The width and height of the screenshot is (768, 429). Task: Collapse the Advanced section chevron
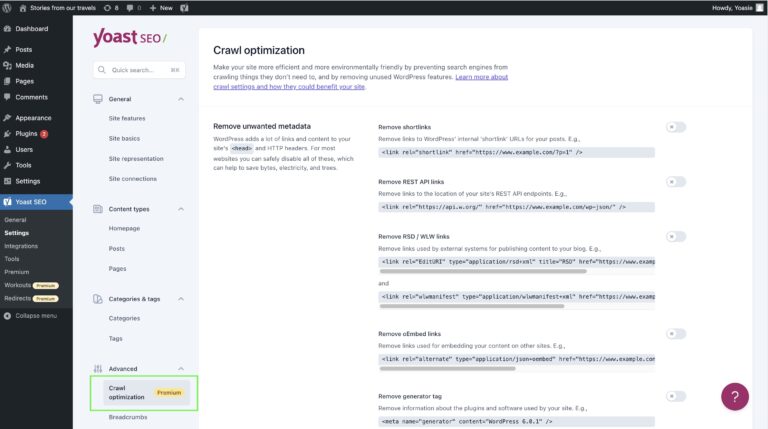[181, 369]
